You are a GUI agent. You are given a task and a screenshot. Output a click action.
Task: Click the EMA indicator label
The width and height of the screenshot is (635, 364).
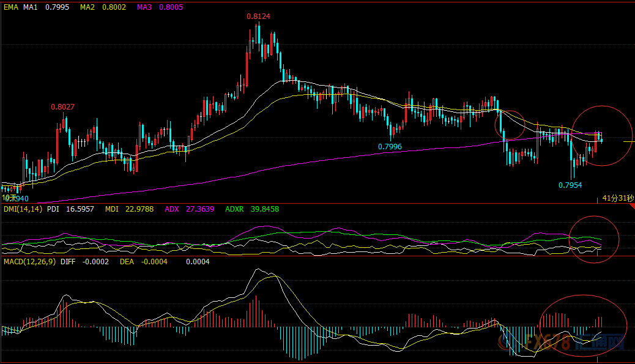(x=10, y=7)
